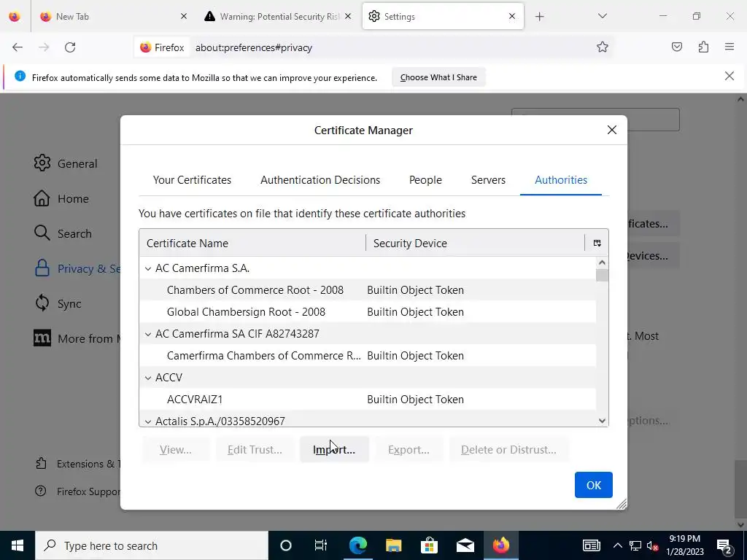Click the Sync arrows icon in sidebar
This screenshot has height=560, width=747.
[x=42, y=303]
